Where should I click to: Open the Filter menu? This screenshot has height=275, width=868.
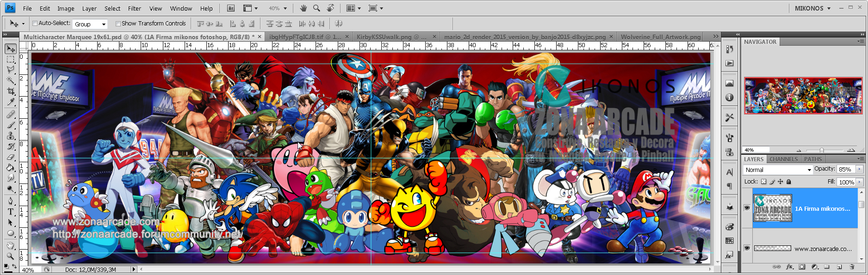pyautogui.click(x=135, y=8)
